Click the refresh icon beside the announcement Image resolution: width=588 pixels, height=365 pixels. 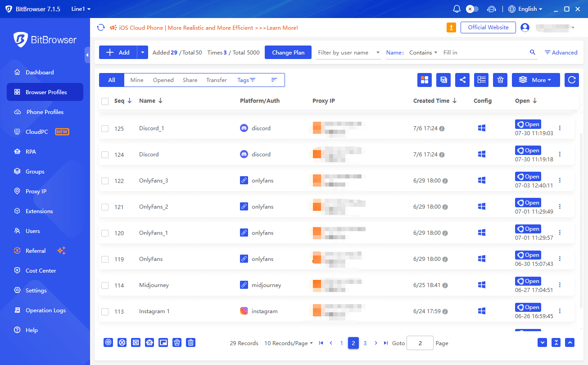click(x=101, y=27)
